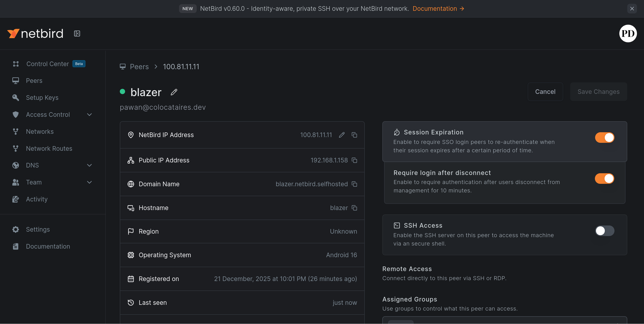Copy the blazer.netbird.selfhosted domain name
This screenshot has height=324, width=644.
click(354, 184)
